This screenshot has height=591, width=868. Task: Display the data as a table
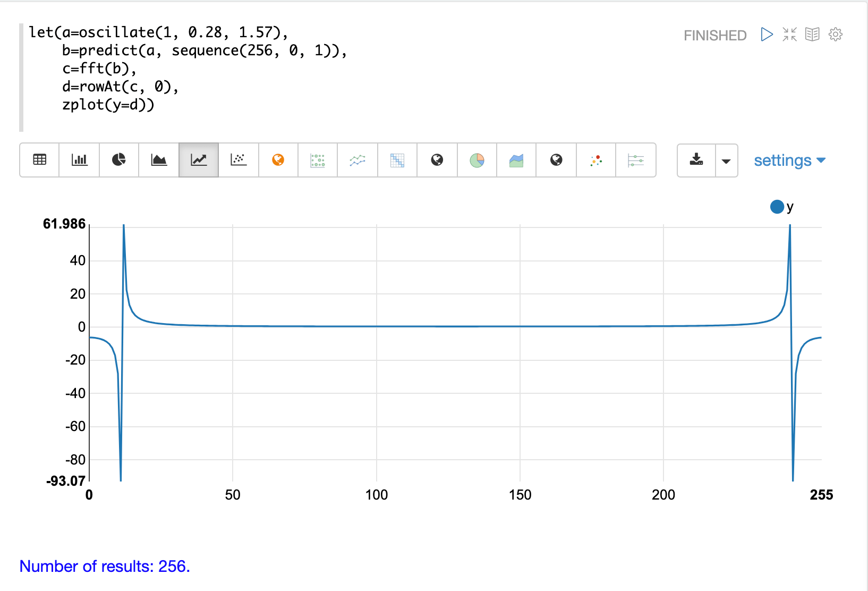39,160
